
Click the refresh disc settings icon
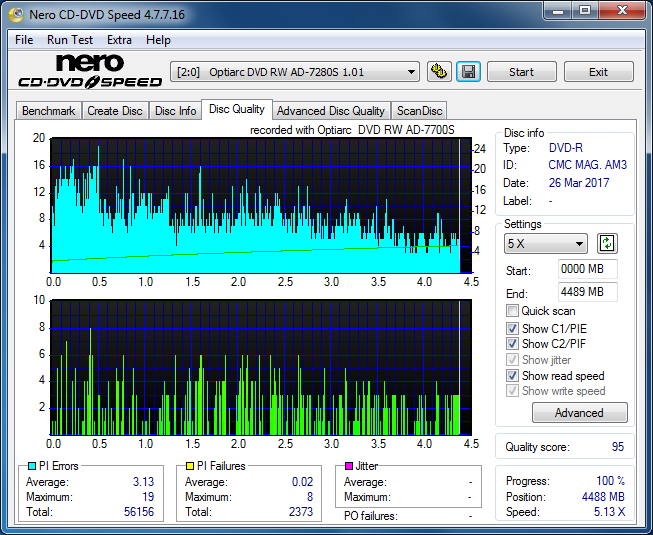607,243
